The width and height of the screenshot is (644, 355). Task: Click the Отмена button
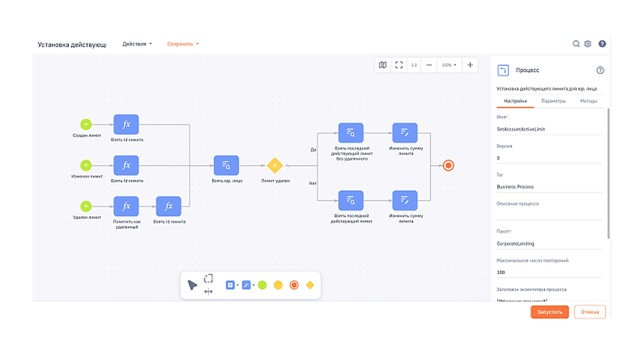coord(590,312)
